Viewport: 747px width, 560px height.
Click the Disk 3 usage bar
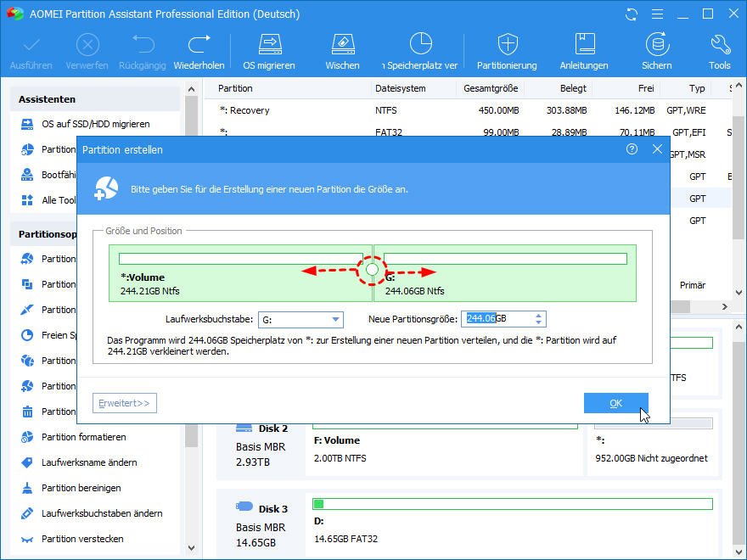coord(512,504)
